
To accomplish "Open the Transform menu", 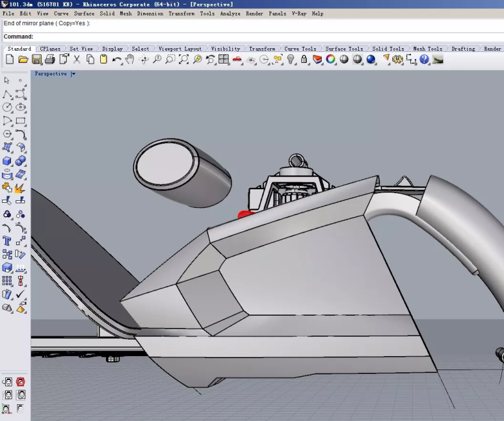I will 181,13.
